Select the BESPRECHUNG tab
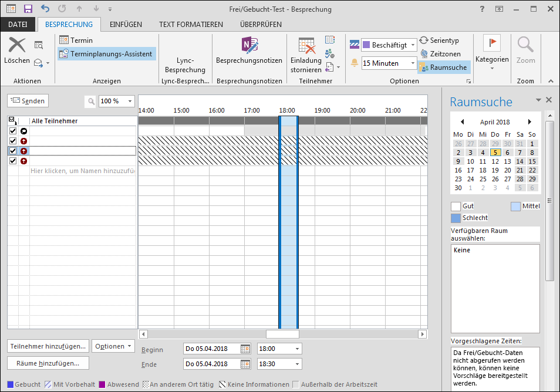The height and width of the screenshot is (392, 560). tap(69, 24)
